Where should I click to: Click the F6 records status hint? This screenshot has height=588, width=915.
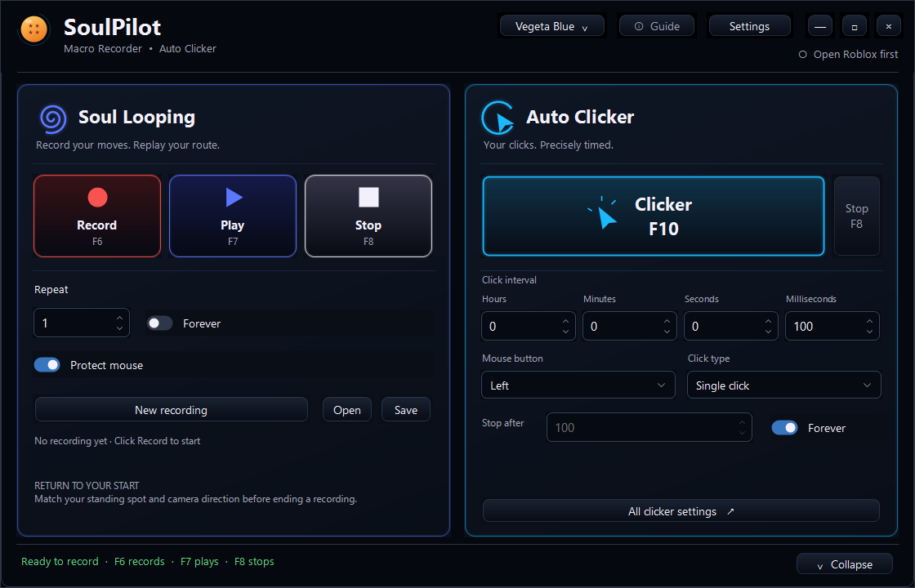coord(140,562)
